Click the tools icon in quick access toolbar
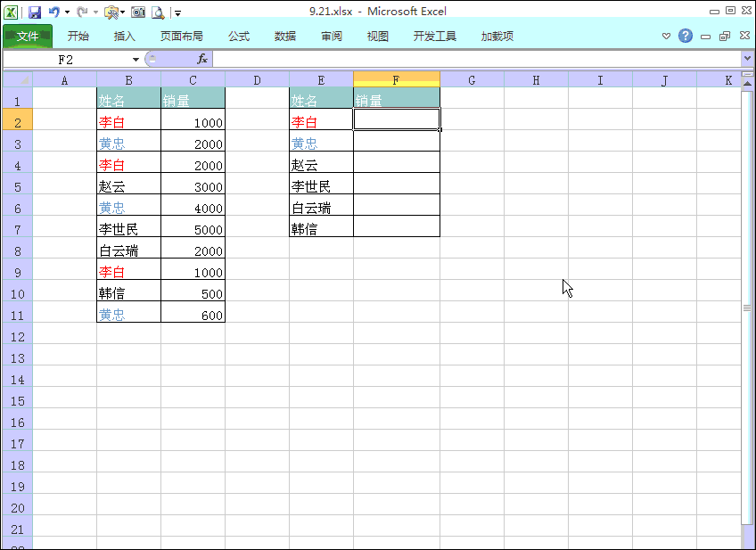This screenshot has height=550, width=756. point(111,12)
